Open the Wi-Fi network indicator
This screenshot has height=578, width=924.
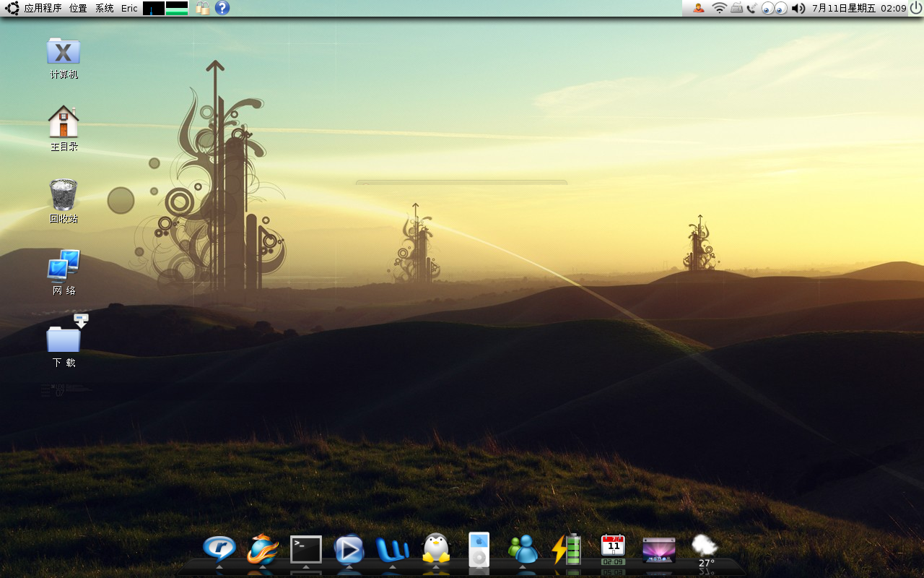click(x=719, y=8)
